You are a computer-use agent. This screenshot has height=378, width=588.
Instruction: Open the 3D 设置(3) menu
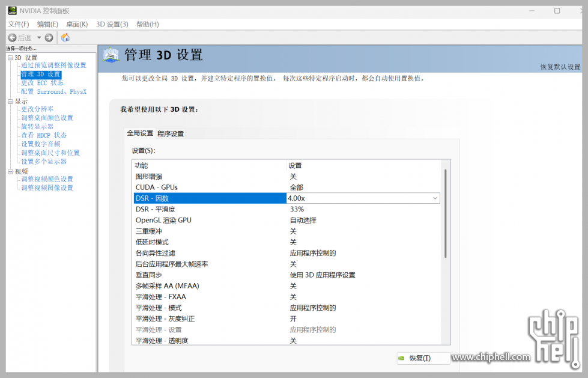coord(112,25)
